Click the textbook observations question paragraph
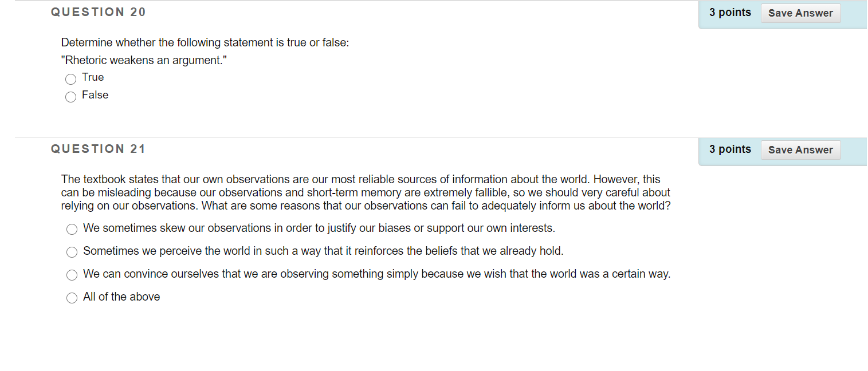Viewport: 868px width, 371px height. [366, 192]
